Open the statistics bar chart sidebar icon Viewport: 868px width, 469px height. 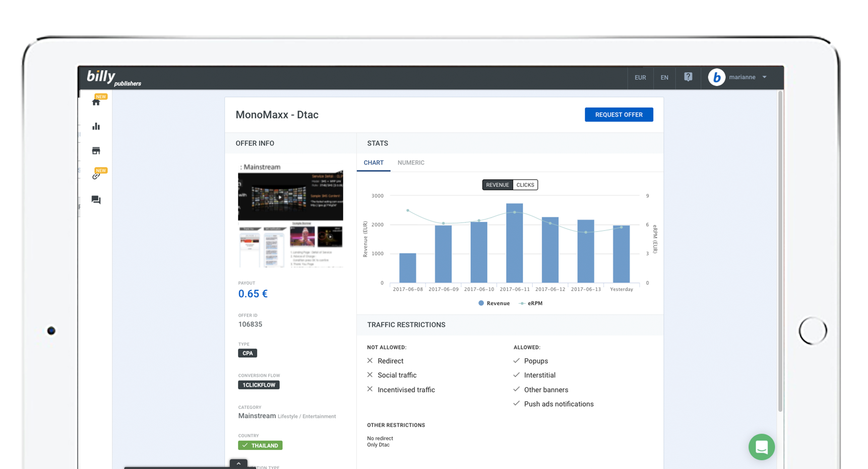(x=96, y=126)
